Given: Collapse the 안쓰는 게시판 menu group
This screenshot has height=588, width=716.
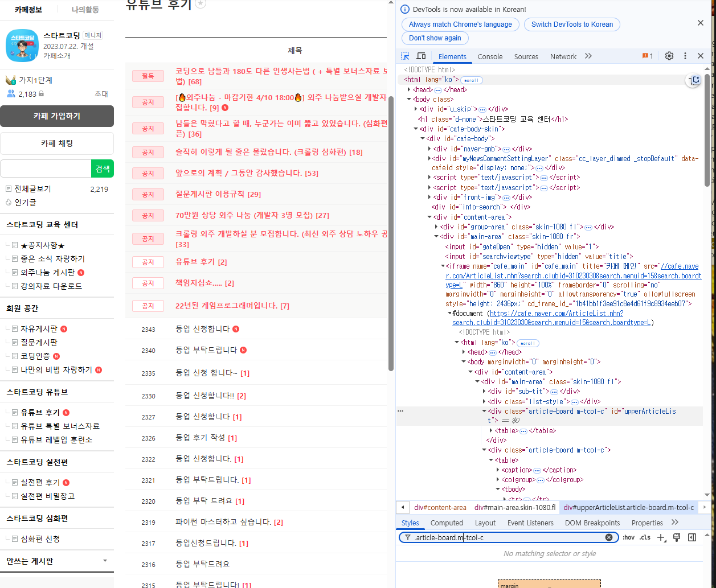Looking at the screenshot, I should coord(105,561).
